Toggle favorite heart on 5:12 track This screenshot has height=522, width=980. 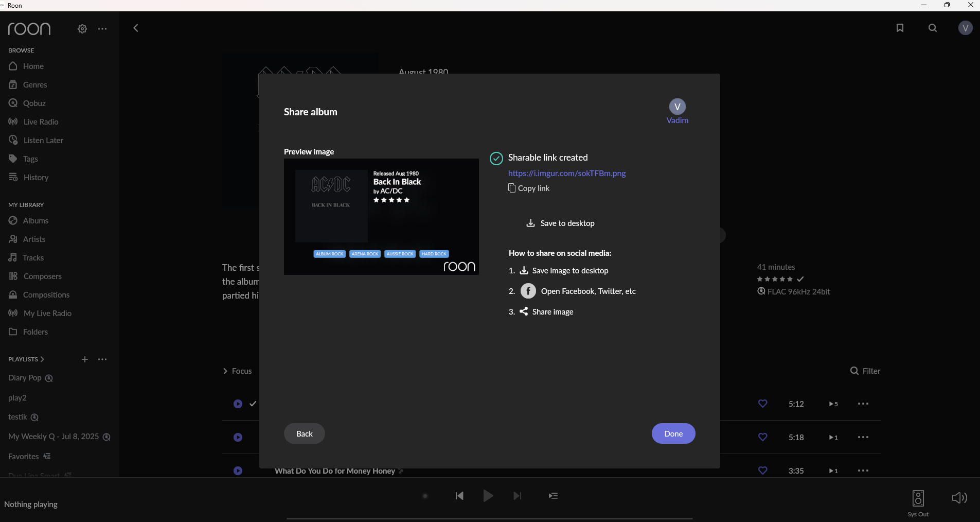point(763,404)
